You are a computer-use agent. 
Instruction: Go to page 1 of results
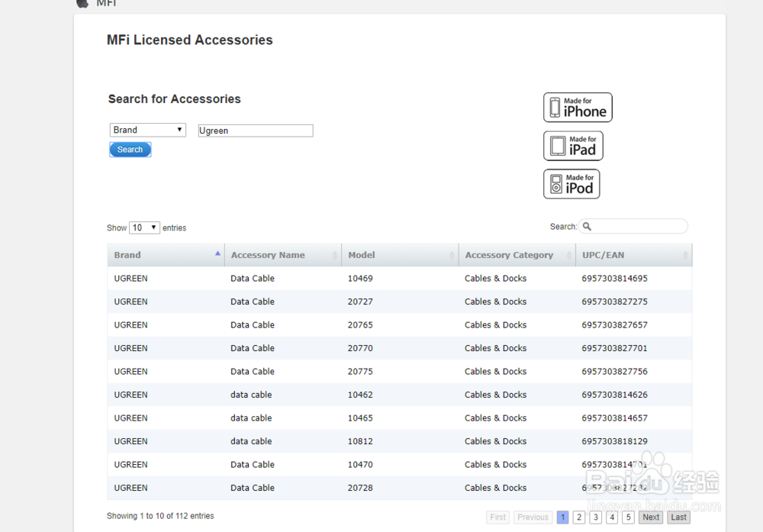pos(562,517)
